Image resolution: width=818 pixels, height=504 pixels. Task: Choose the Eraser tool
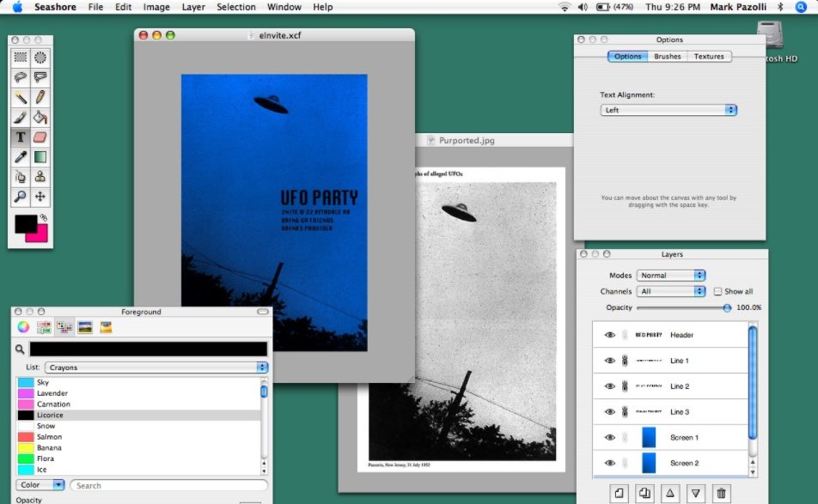point(40,137)
